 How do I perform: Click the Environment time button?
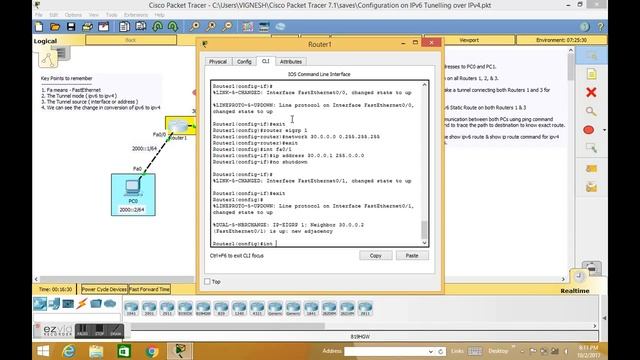[561, 40]
